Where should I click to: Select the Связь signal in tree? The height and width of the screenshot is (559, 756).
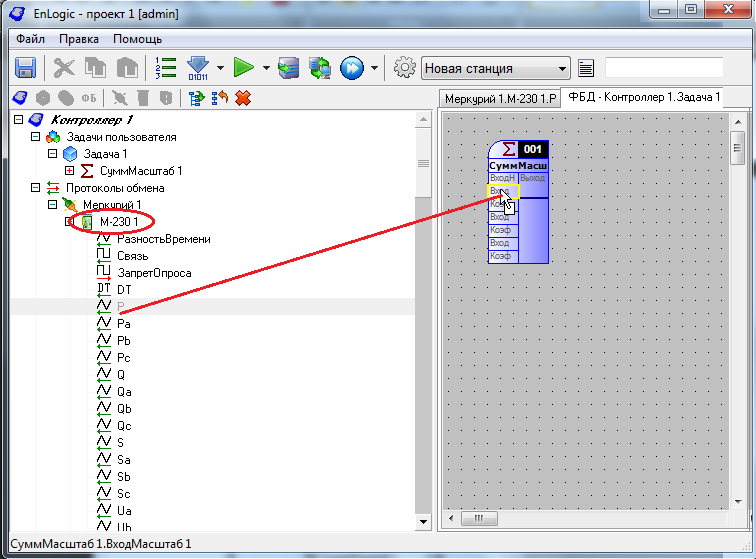pos(133,256)
